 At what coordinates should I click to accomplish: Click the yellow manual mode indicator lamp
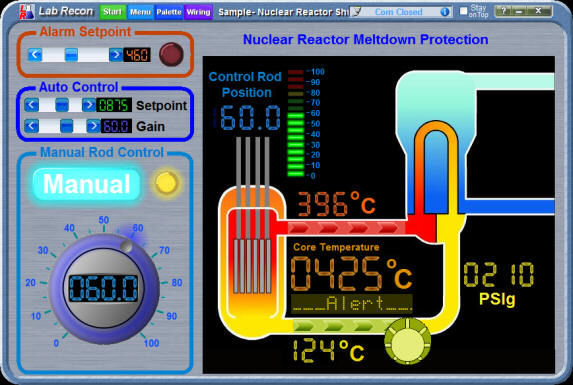[166, 183]
